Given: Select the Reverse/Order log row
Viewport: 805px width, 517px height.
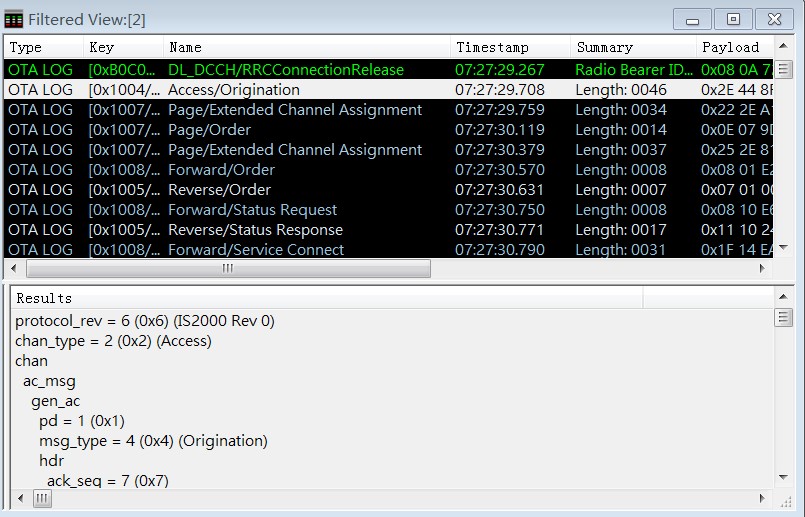Looking at the screenshot, I should 389,189.
